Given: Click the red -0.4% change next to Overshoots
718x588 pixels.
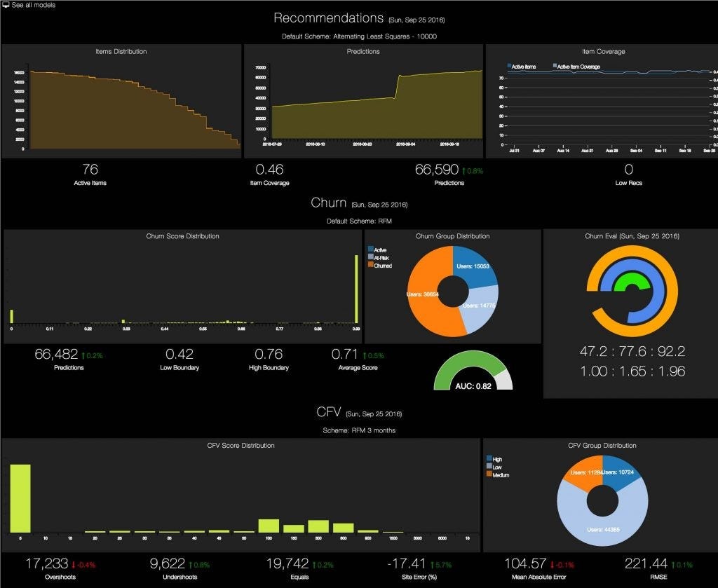Looking at the screenshot, I should click(83, 565).
